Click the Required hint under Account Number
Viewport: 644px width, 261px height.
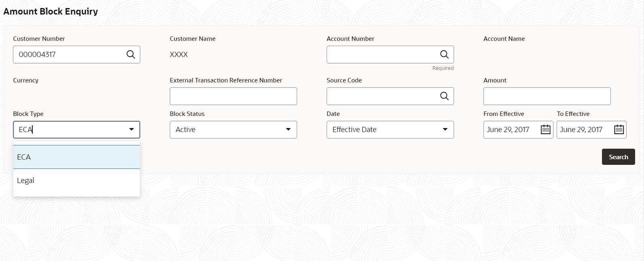point(443,68)
